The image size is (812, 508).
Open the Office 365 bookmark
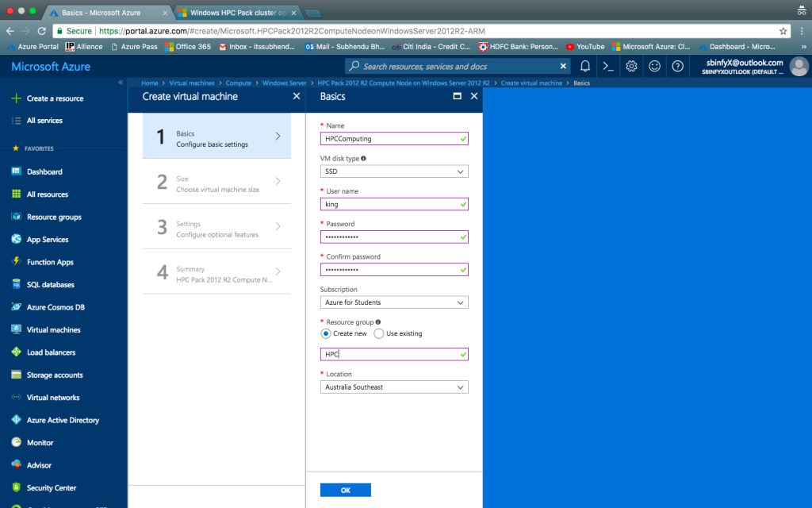click(187, 47)
